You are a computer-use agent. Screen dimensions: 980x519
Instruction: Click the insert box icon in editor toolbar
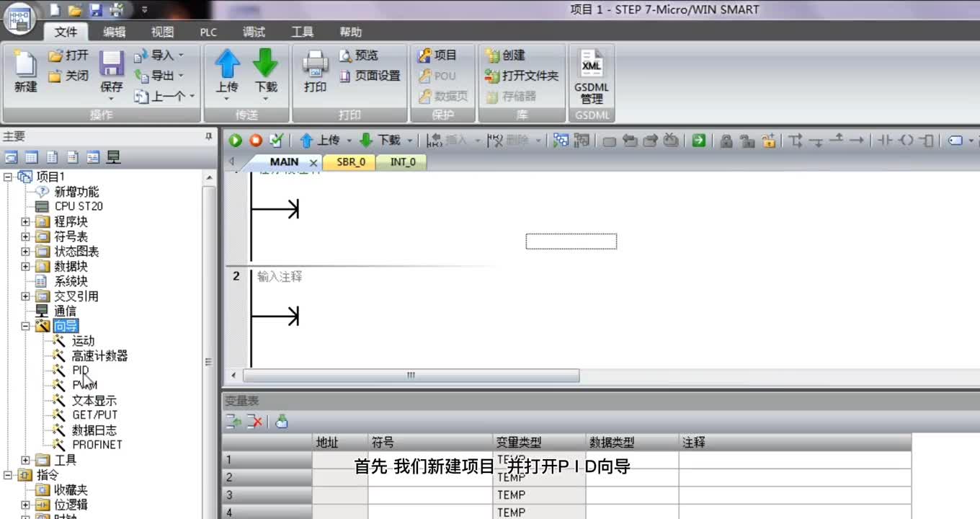[928, 141]
